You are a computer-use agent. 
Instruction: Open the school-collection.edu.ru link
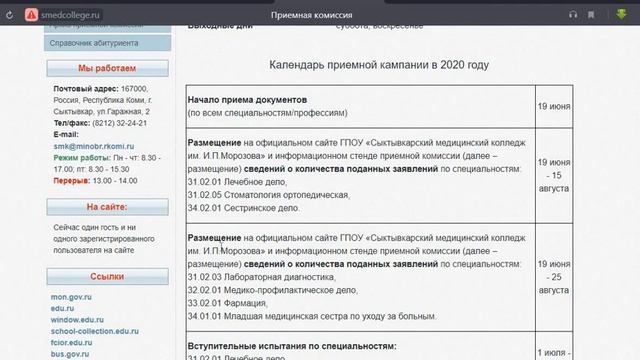click(x=95, y=331)
